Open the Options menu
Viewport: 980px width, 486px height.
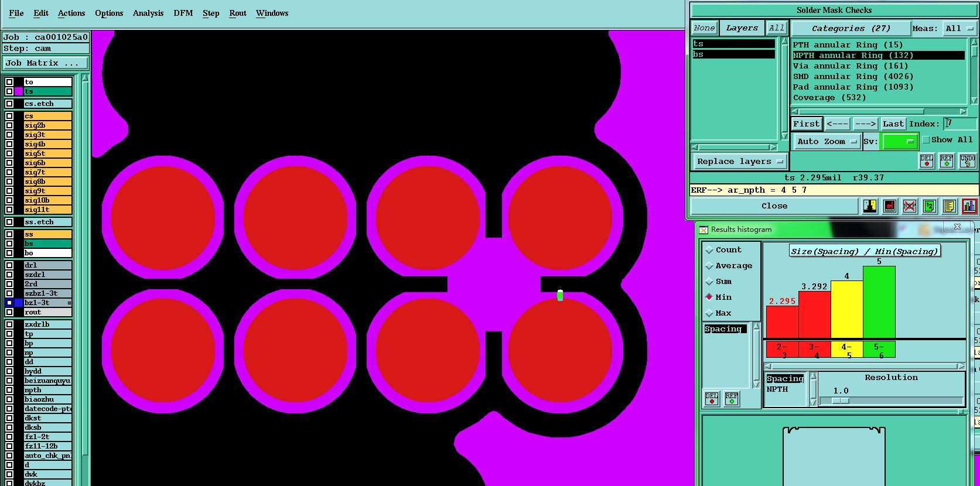[x=109, y=13]
